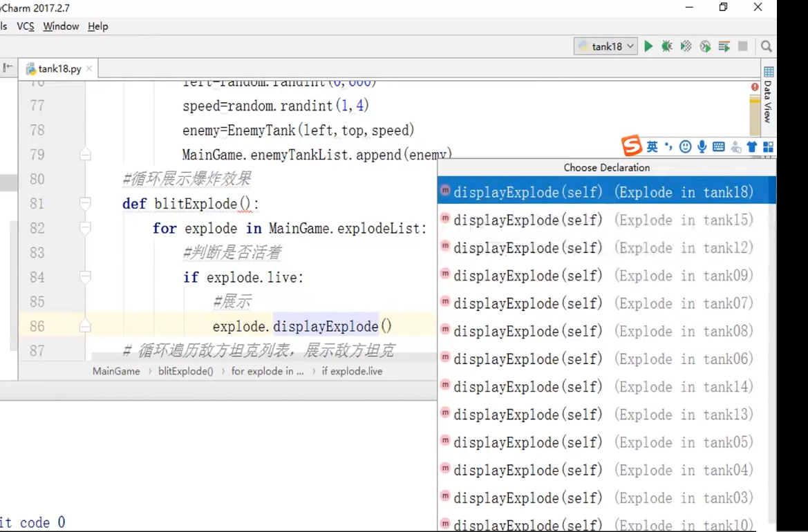Image resolution: width=808 pixels, height=532 pixels.
Task: Collapse the fold marker on line 79
Action: (x=86, y=155)
